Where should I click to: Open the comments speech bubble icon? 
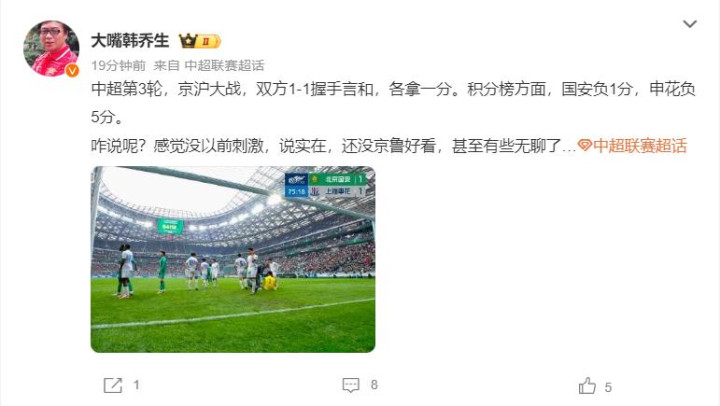coord(351,385)
